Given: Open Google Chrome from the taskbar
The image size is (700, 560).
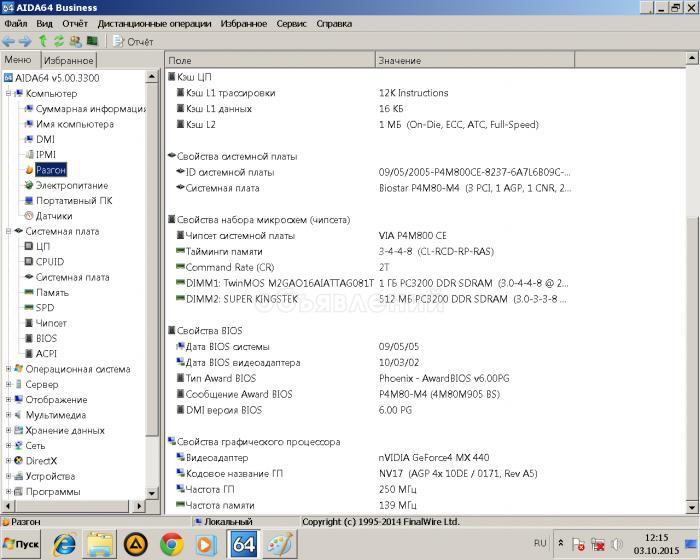Looking at the screenshot, I should [171, 544].
